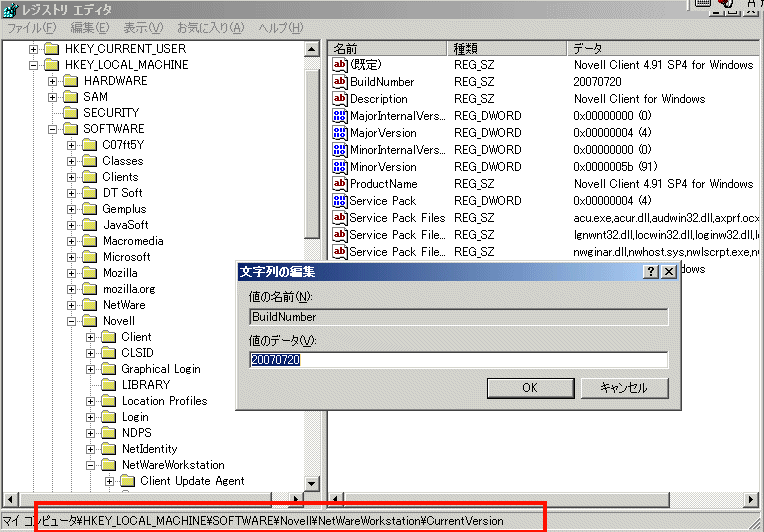This screenshot has width=764, height=532.
Task: Click the SAM folder icon
Action: 71,97
